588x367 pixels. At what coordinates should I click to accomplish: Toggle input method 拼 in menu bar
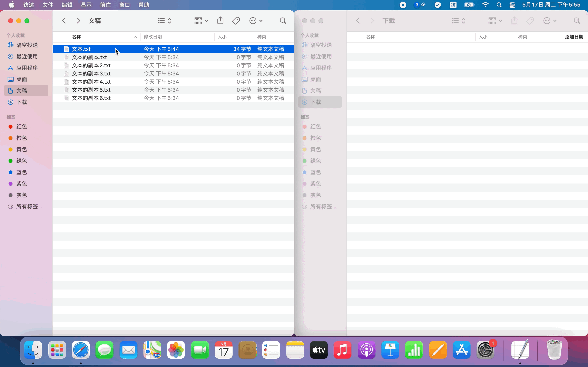(x=453, y=5)
